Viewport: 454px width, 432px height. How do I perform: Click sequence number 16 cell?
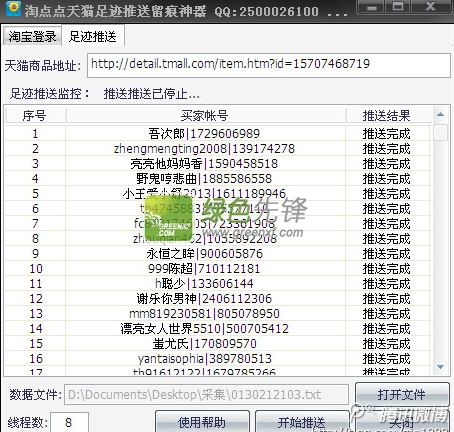pos(35,359)
